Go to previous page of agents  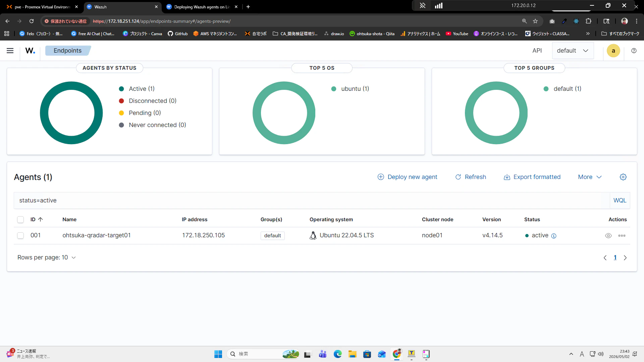[x=605, y=258]
